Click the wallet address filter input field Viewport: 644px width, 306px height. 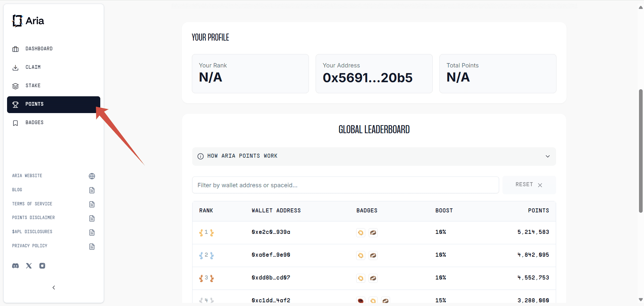[x=345, y=185]
